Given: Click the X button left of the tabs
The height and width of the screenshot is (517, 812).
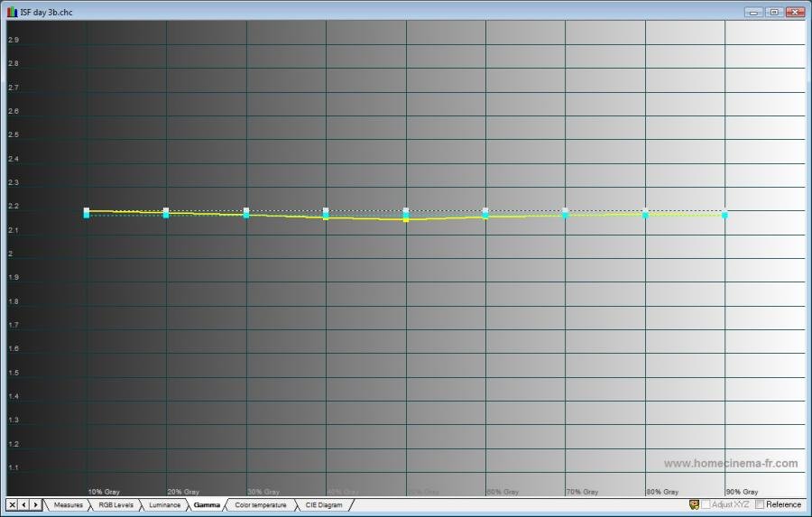Looking at the screenshot, I should 12,504.
